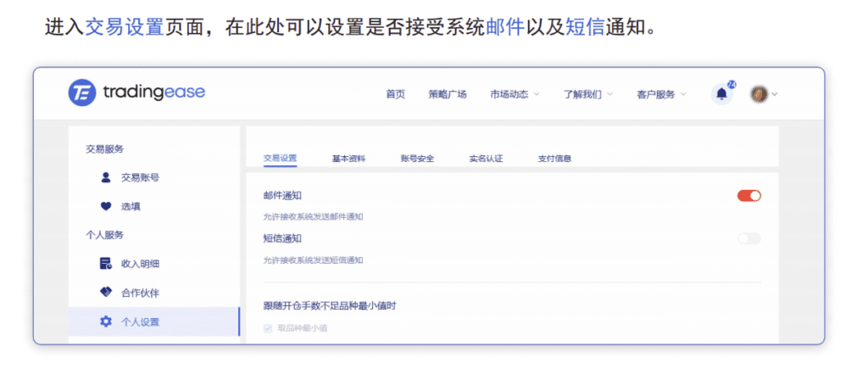Go to 首页 in the navigation bar
Screen dimensions: 868x374
tap(395, 95)
